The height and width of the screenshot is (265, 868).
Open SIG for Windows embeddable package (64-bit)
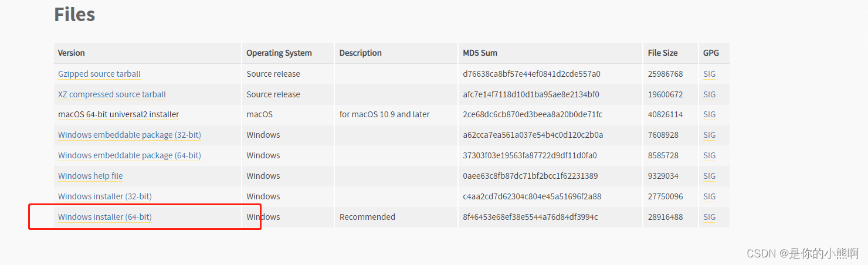pos(709,155)
